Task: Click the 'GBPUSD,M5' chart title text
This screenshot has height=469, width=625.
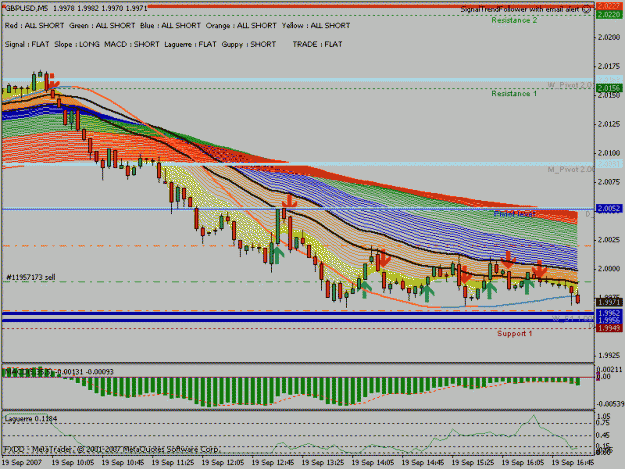Action: pyautogui.click(x=26, y=8)
